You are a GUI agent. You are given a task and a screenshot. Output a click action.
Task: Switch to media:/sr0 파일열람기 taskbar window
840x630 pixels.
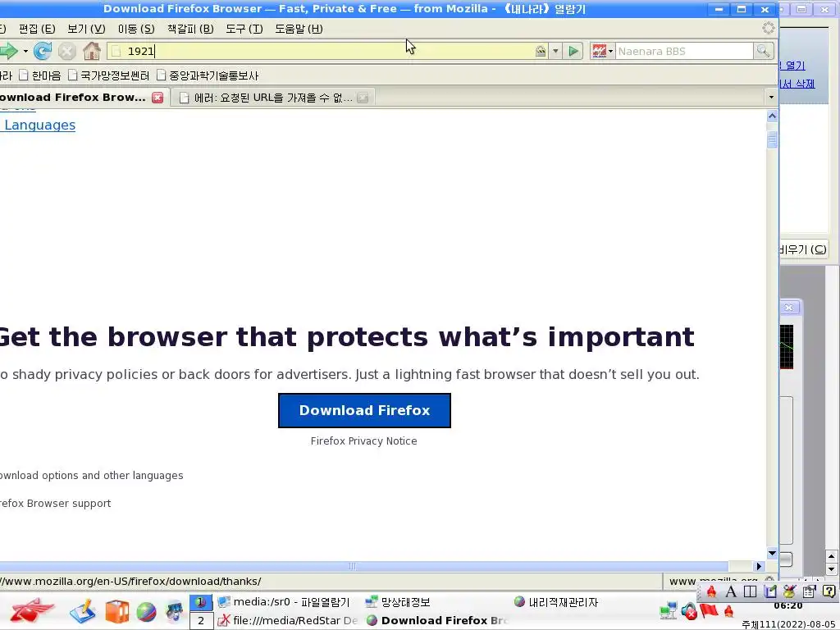click(284, 602)
